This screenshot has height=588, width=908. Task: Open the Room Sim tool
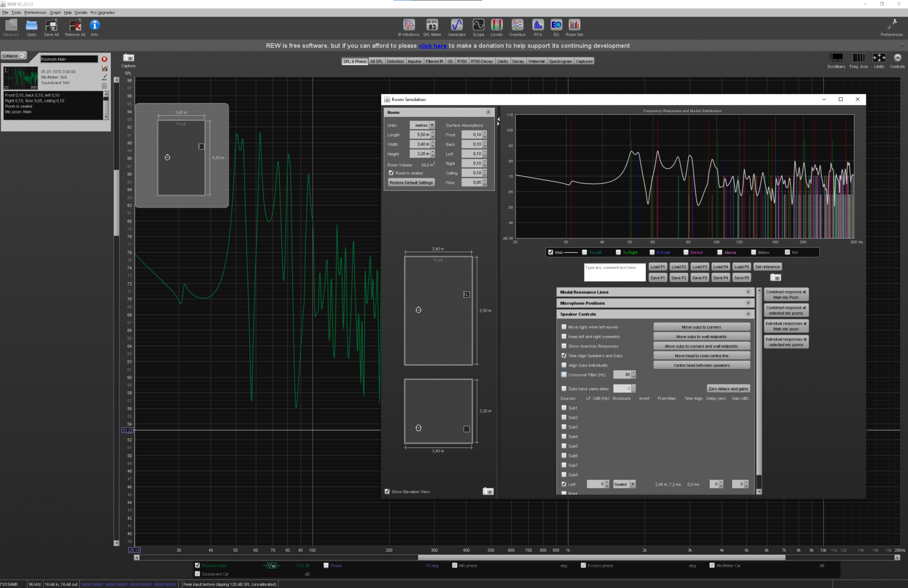coord(575,28)
